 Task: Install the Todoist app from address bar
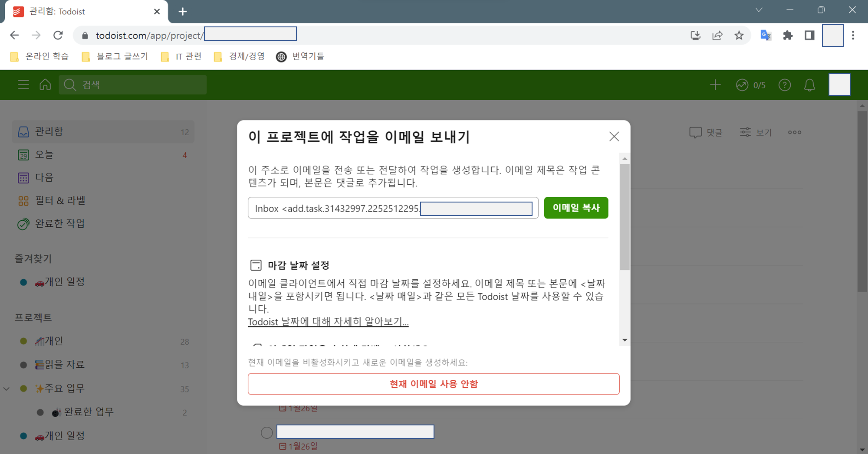(x=695, y=35)
